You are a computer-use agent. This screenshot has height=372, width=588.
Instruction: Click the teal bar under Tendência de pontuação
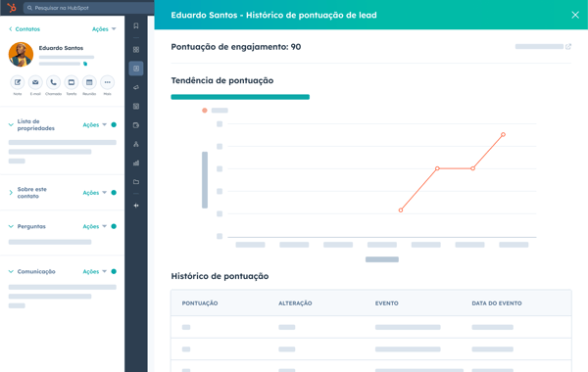[x=240, y=97]
